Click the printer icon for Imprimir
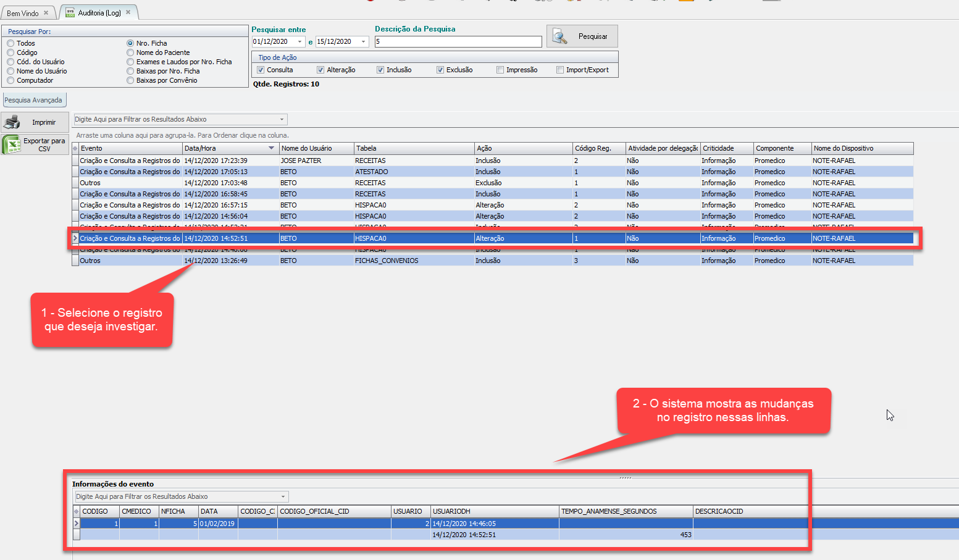Viewport: 959px width, 560px height. (x=12, y=122)
